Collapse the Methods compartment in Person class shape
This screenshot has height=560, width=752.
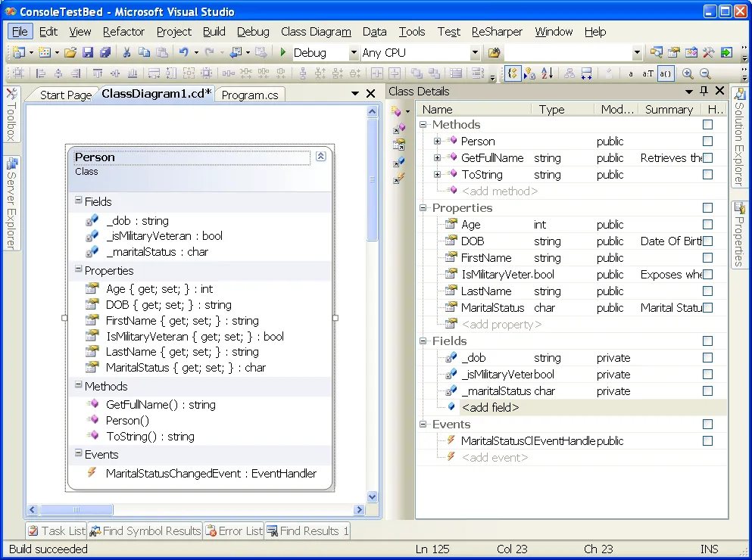[x=78, y=385]
